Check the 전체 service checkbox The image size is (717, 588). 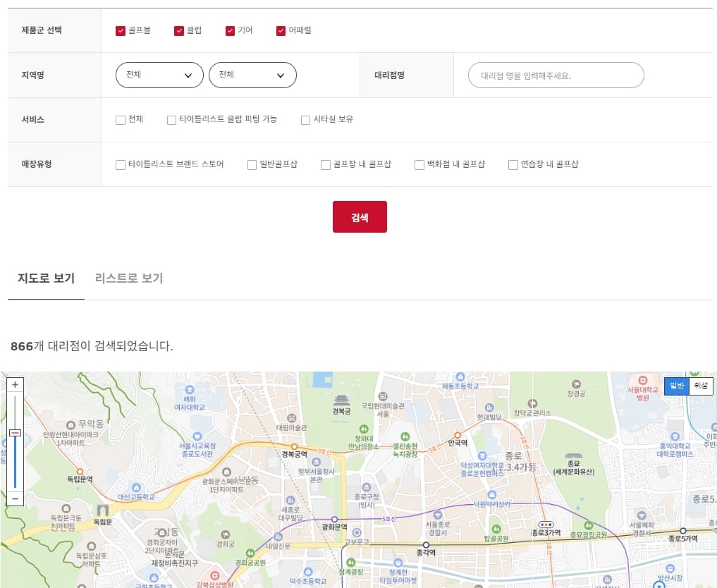click(x=121, y=120)
